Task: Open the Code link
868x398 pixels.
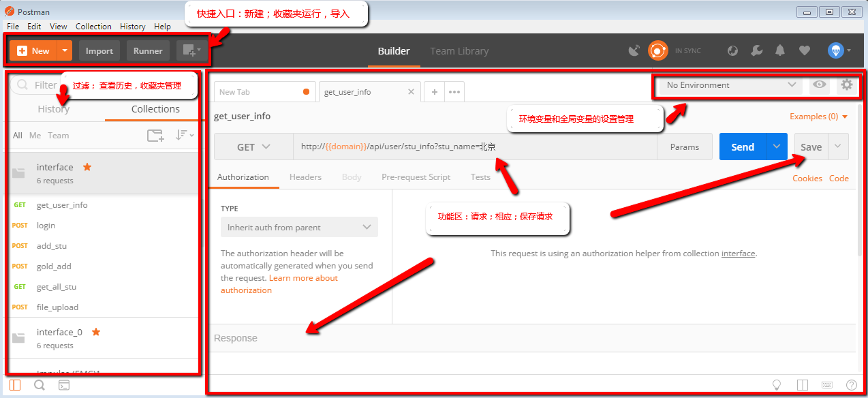Action: pyautogui.click(x=839, y=179)
